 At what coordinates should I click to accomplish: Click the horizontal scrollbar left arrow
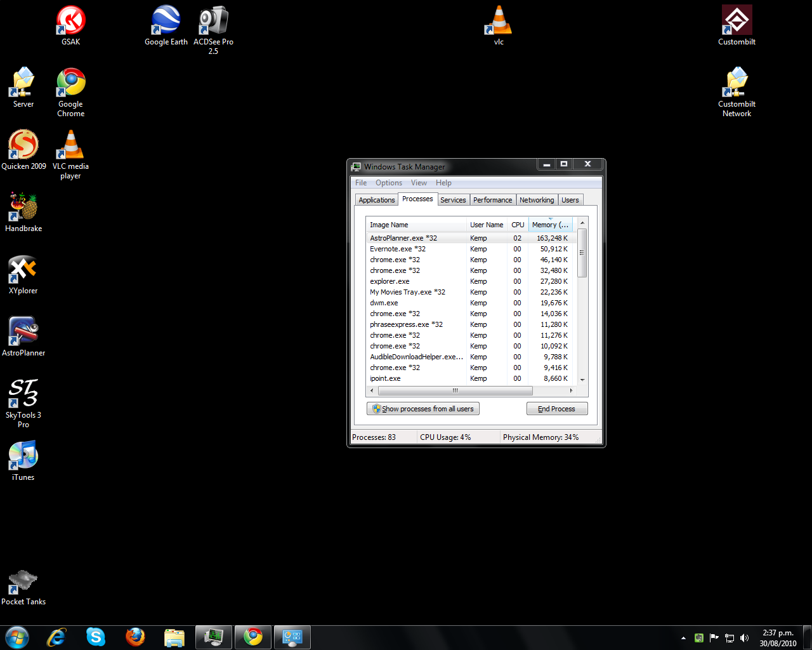click(372, 390)
